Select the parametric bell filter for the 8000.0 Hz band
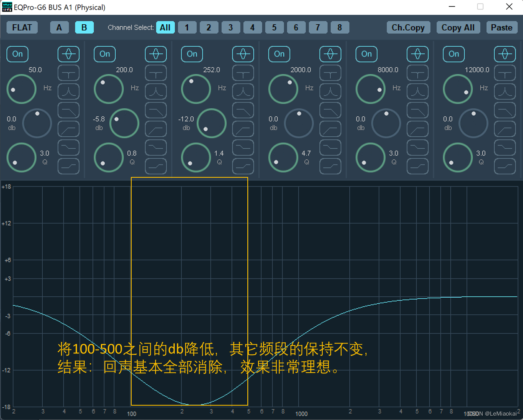523x420 pixels. [x=418, y=54]
